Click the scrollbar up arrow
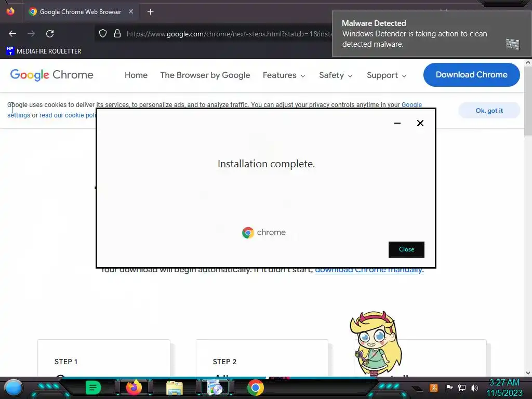532x399 pixels. [x=528, y=62]
